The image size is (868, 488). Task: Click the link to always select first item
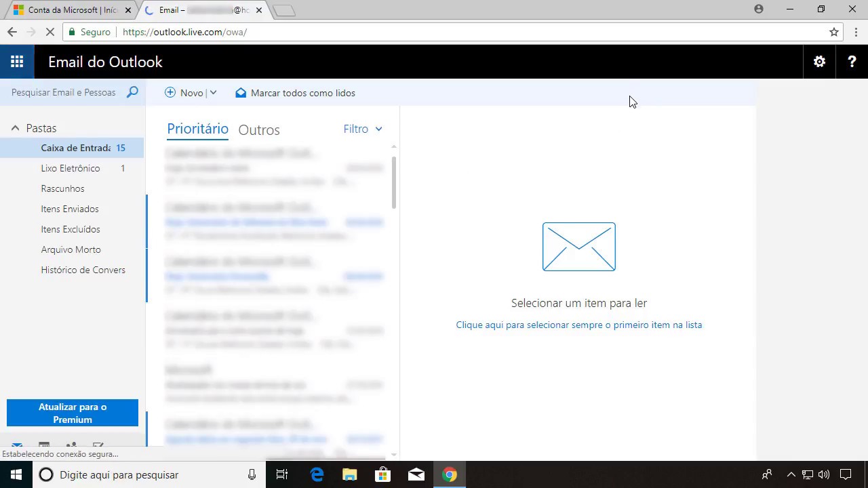click(x=579, y=325)
